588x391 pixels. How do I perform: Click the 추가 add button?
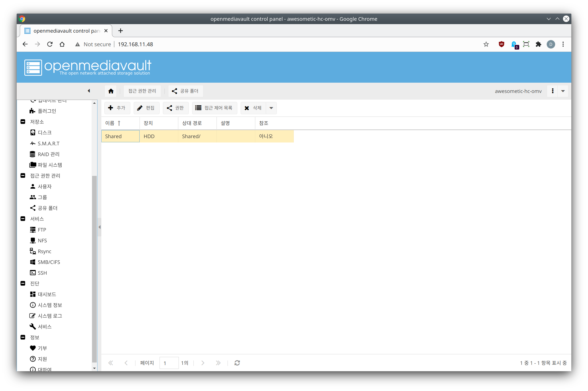pyautogui.click(x=117, y=108)
